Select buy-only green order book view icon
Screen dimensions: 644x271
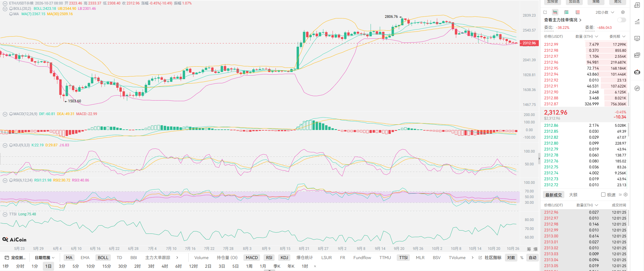point(566,12)
